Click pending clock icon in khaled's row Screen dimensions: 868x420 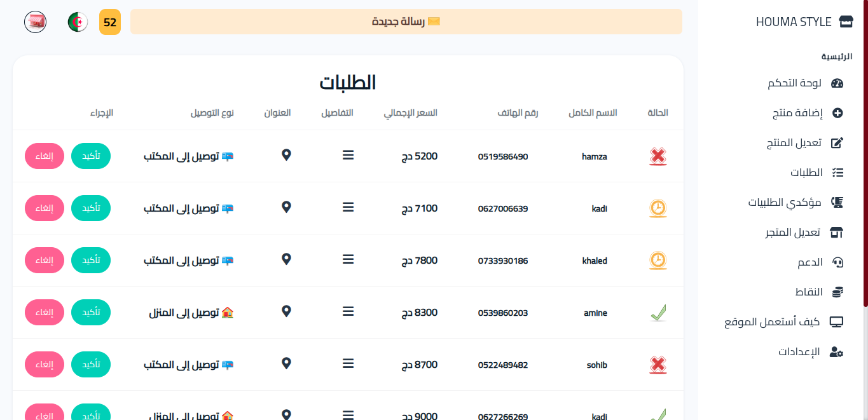(658, 261)
